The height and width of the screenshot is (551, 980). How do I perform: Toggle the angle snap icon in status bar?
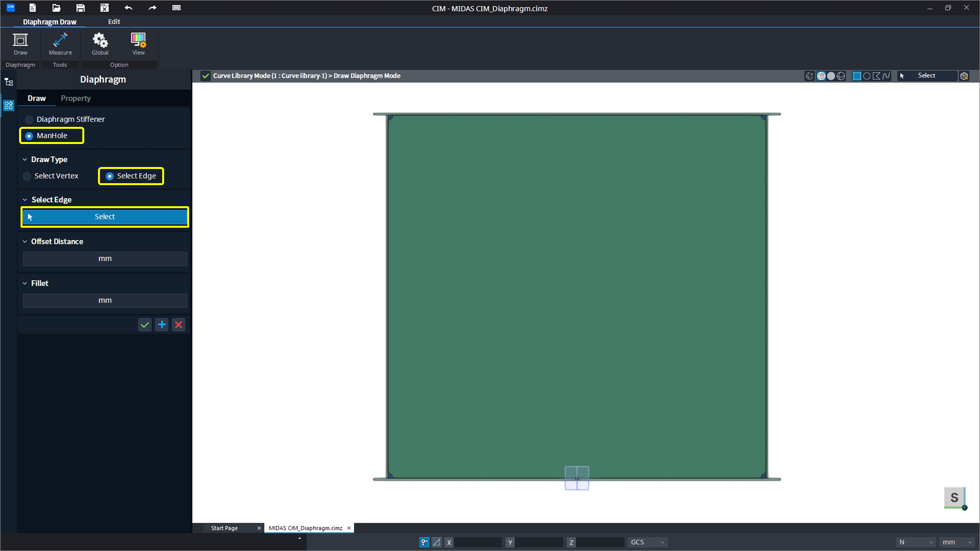437,542
